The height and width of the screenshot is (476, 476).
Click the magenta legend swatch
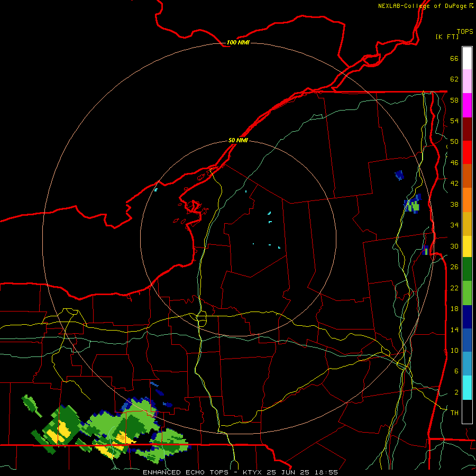click(x=467, y=105)
